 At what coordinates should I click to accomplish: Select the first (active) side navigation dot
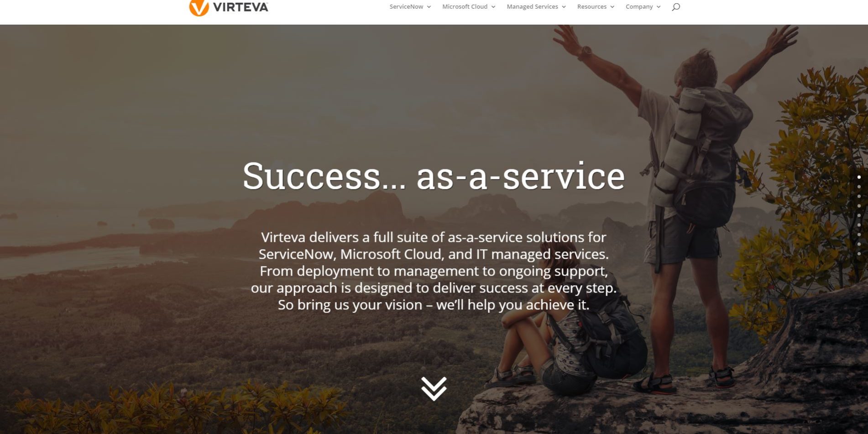(x=859, y=177)
